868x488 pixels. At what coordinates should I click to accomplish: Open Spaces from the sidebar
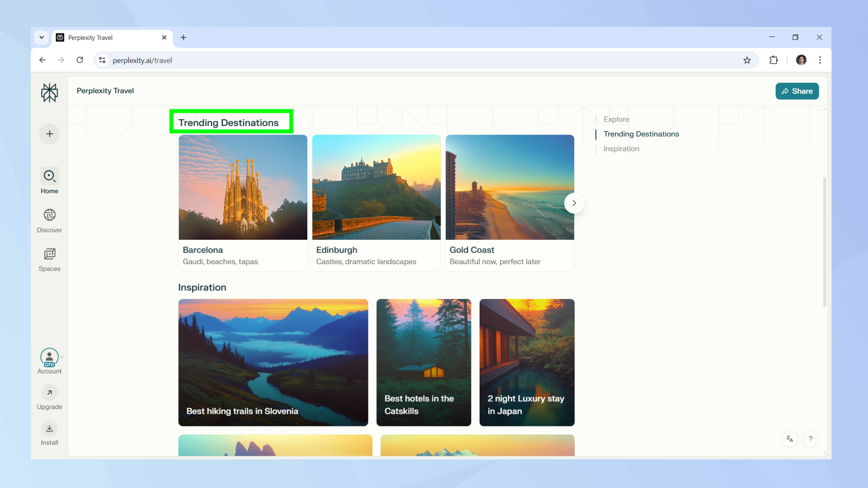pyautogui.click(x=49, y=254)
